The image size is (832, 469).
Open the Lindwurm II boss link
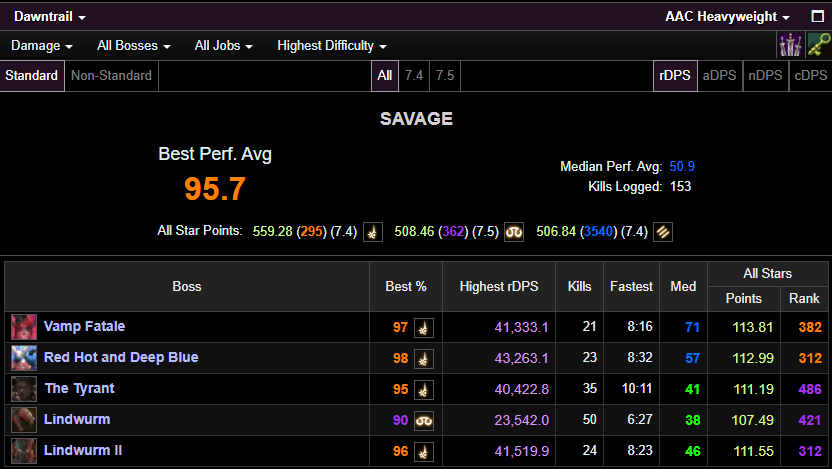tap(83, 450)
